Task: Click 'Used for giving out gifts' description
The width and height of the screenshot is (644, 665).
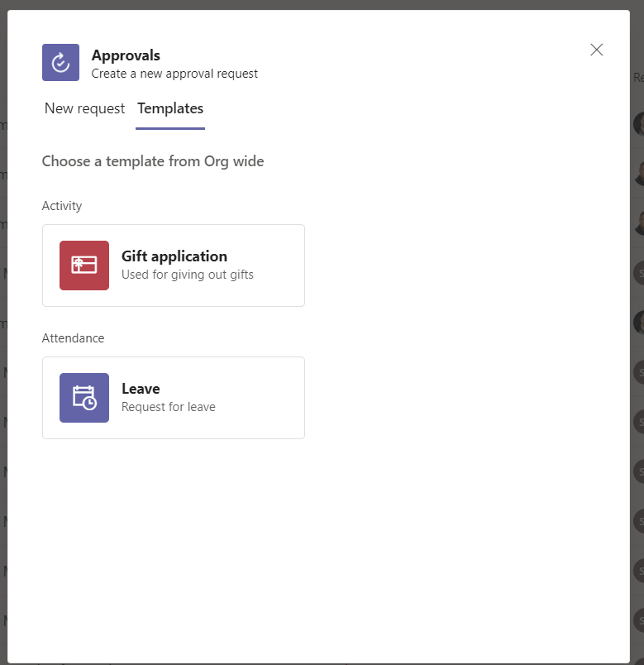Action: [x=188, y=275]
